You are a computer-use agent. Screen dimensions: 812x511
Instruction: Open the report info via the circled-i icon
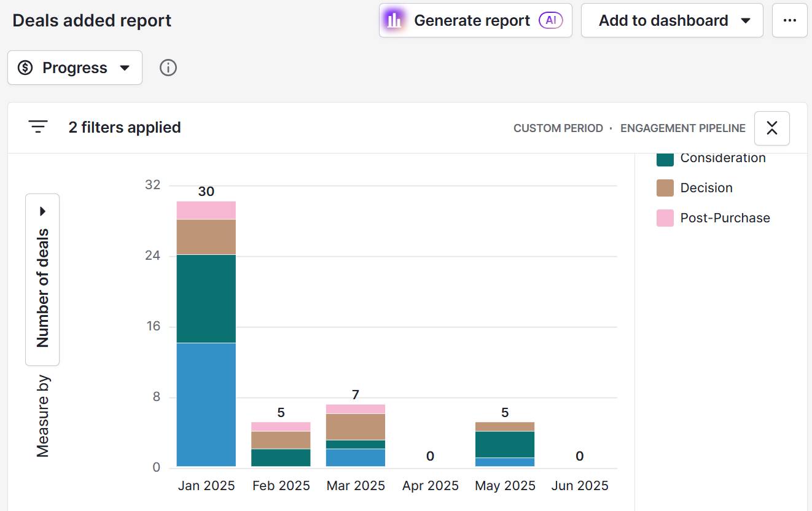point(168,68)
